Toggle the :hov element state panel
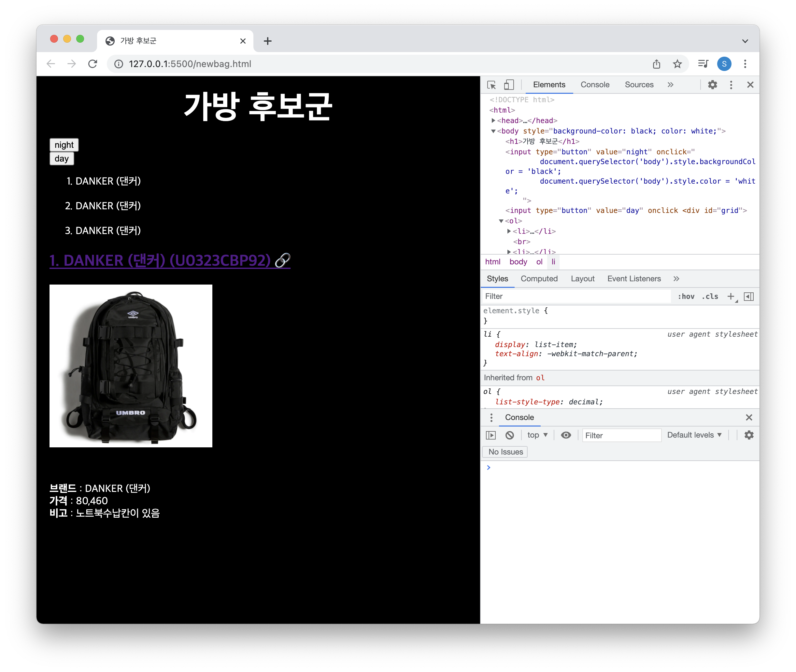Image resolution: width=796 pixels, height=672 pixels. click(x=686, y=296)
